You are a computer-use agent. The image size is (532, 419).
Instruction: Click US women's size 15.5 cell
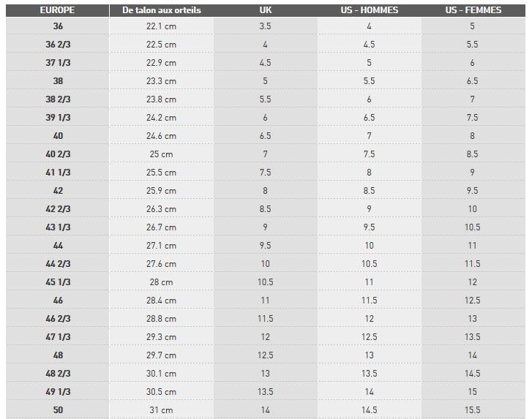473,410
